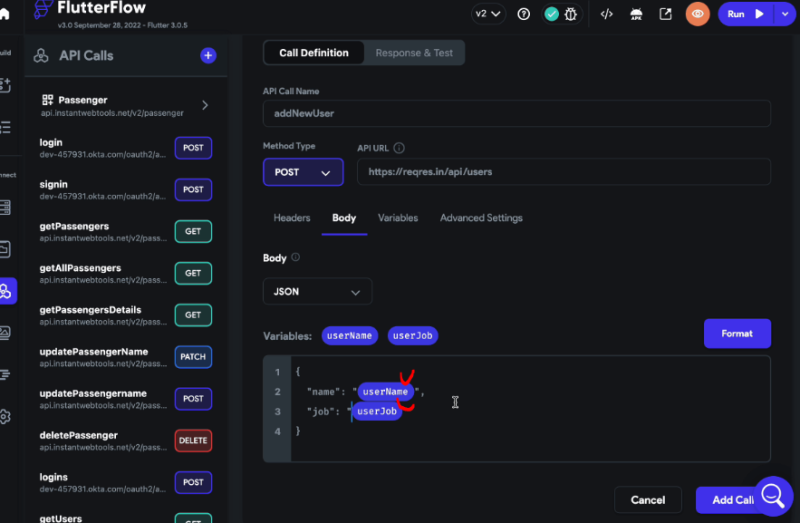Click the Body info icon
This screenshot has height=523, width=800.
click(x=295, y=257)
